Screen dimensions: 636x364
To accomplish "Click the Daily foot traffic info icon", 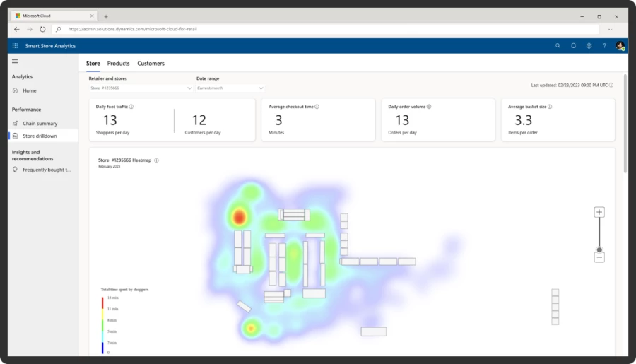I will (131, 107).
